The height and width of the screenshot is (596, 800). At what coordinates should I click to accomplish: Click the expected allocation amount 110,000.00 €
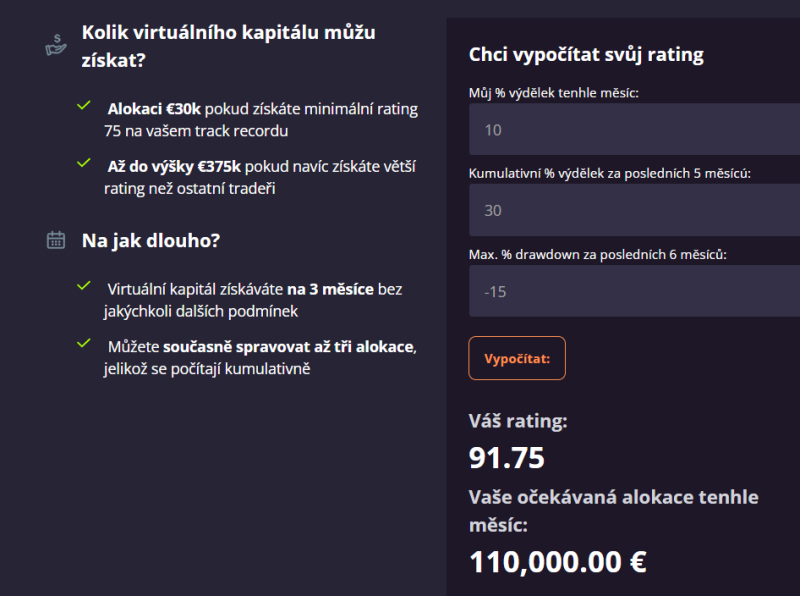tap(558, 563)
